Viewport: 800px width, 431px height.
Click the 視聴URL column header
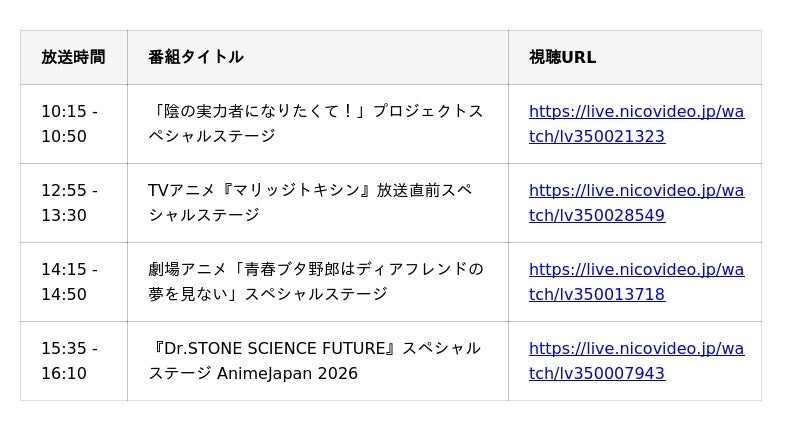(562, 57)
